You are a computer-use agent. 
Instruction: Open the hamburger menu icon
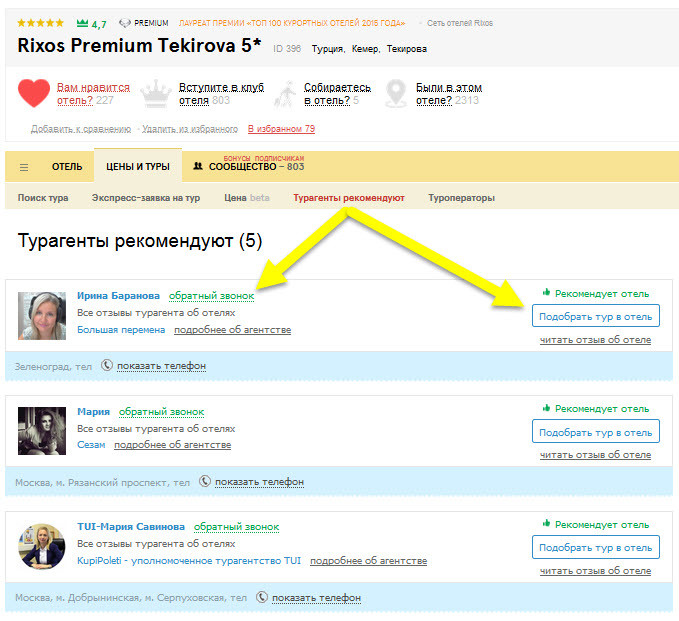point(24,167)
